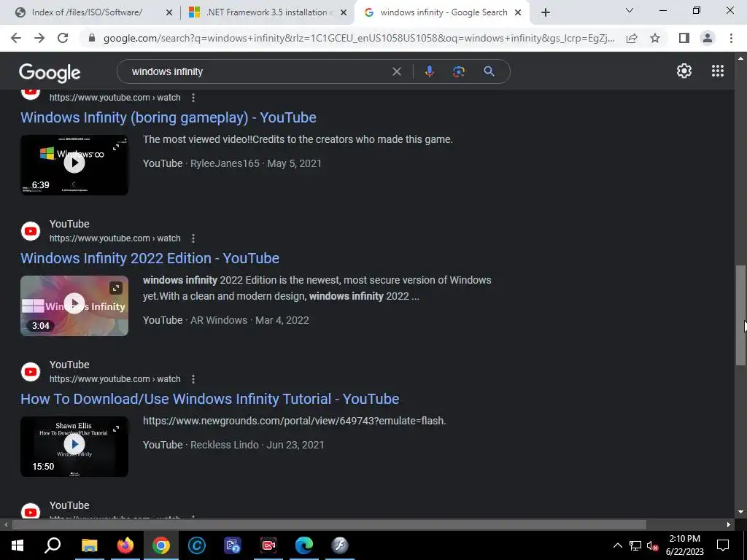The height and width of the screenshot is (560, 747).
Task: Play the 6:39 boring gameplay thumbnail
Action: pyautogui.click(x=74, y=165)
